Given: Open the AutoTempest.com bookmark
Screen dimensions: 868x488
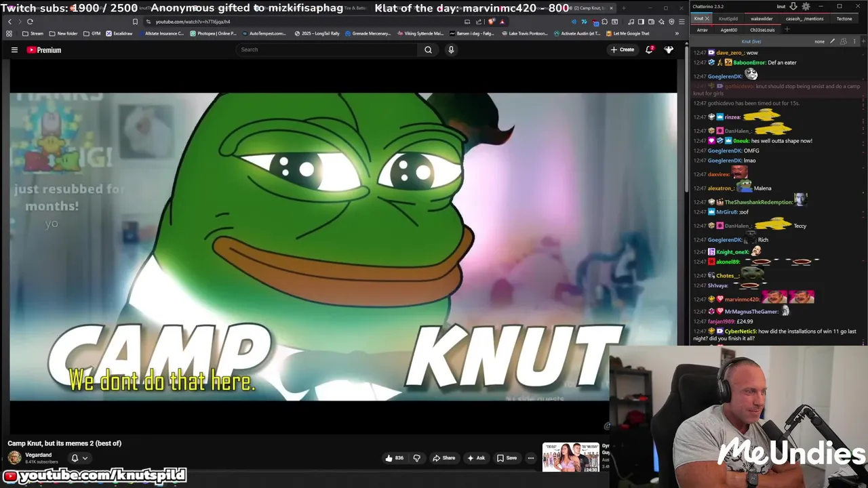Looking at the screenshot, I should pos(265,33).
